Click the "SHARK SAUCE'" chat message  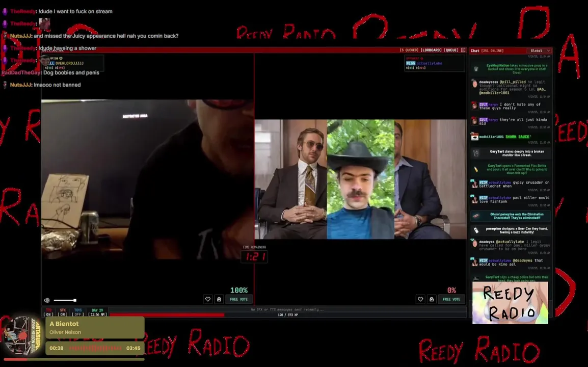(x=518, y=137)
